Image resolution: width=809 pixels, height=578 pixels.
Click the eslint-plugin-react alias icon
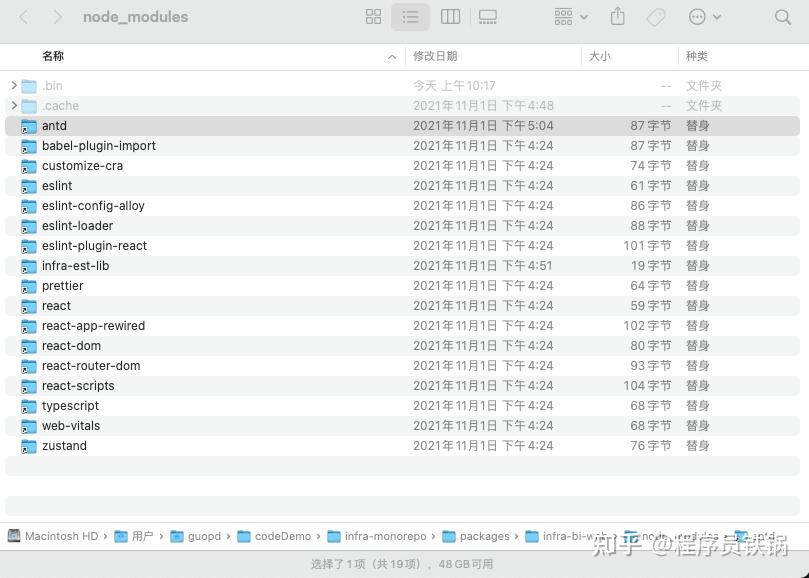29,246
